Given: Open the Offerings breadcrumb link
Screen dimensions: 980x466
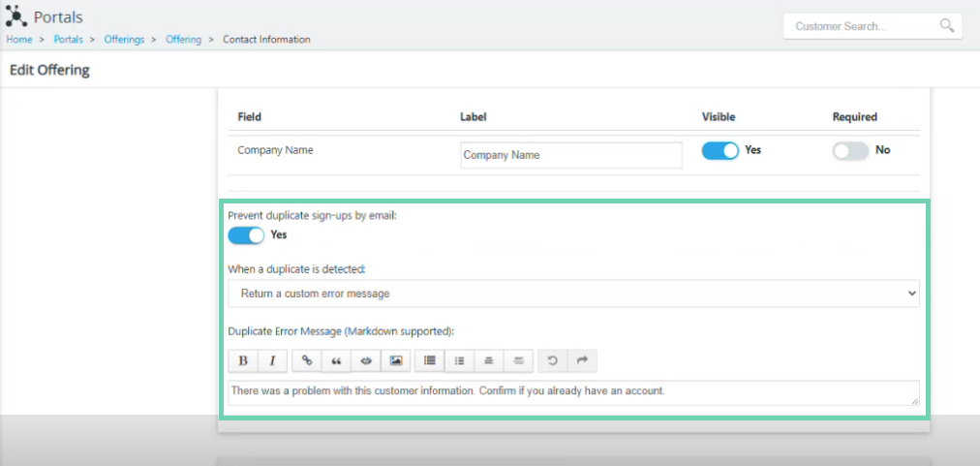Looking at the screenshot, I should 124,40.
